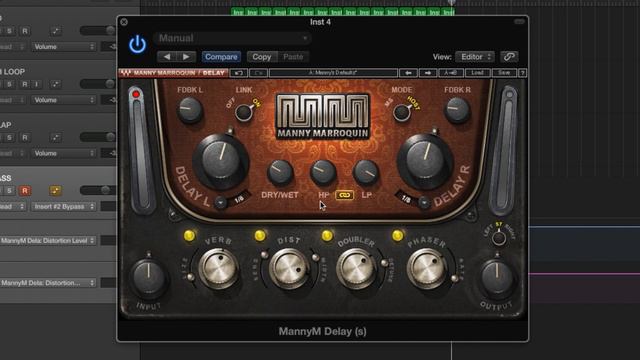This screenshot has width=640, height=360.
Task: Click the Compare button
Action: pyautogui.click(x=221, y=57)
